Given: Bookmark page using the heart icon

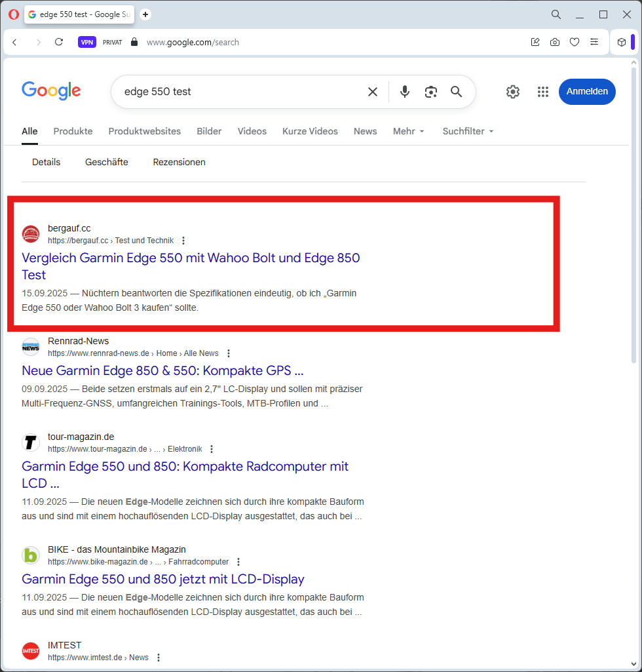Looking at the screenshot, I should pyautogui.click(x=575, y=42).
